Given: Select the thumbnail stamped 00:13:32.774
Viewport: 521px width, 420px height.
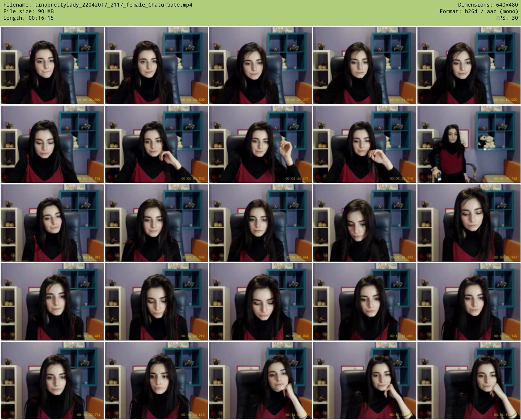Looking at the screenshot, I should point(52,381).
